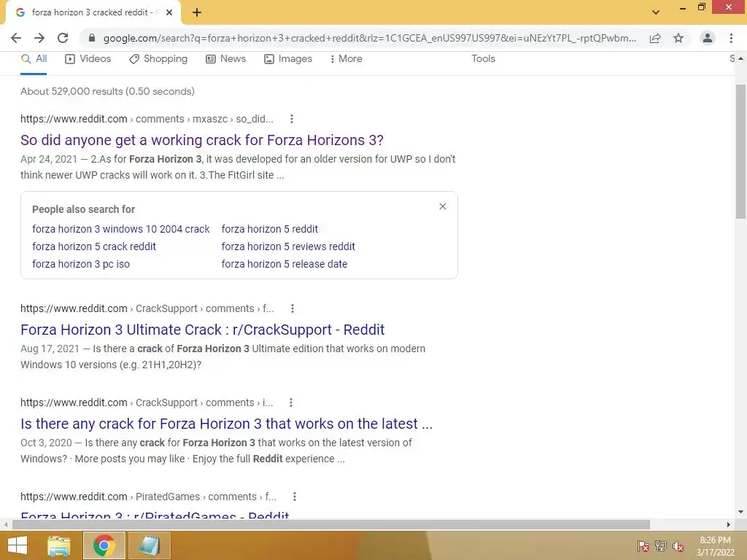Select the All search results tab
Screen dimensions: 747x560
coord(34,59)
